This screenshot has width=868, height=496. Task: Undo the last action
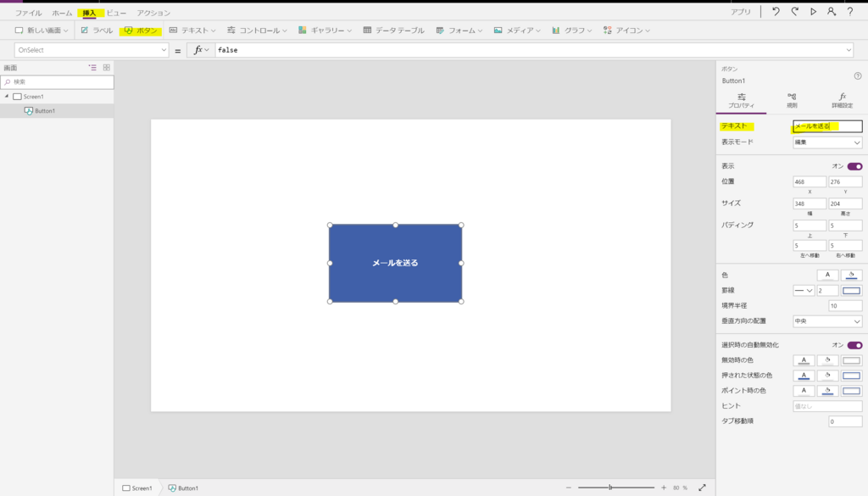[x=776, y=12]
